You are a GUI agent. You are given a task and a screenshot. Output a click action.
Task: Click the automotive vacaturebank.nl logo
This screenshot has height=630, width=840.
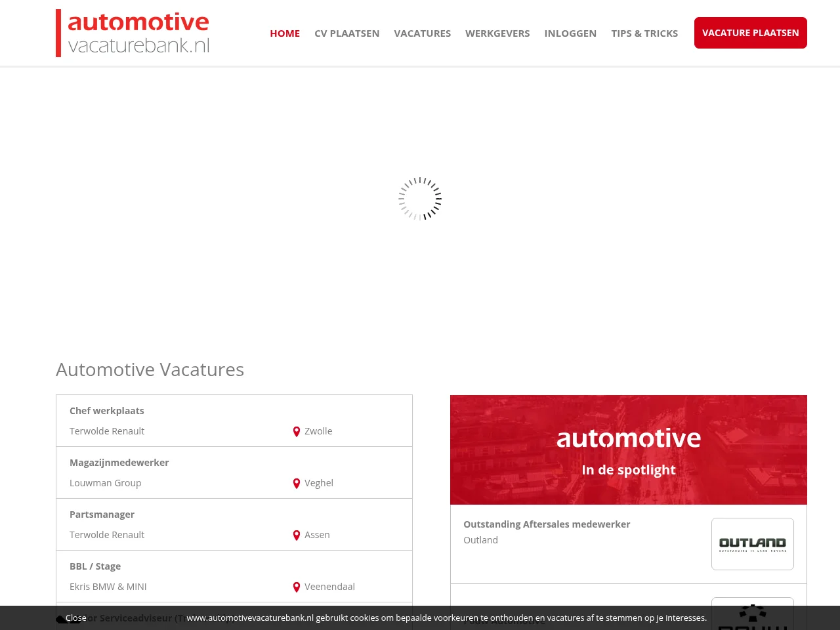click(x=133, y=33)
